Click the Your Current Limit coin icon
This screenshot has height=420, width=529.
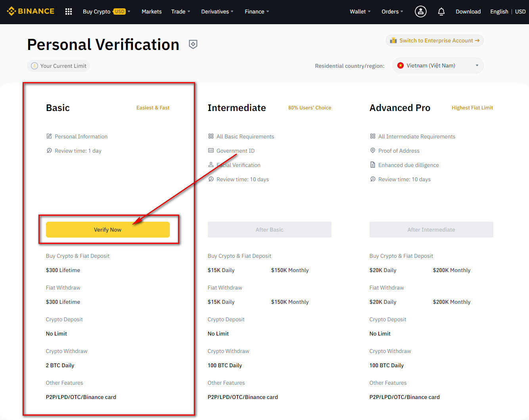pos(34,66)
